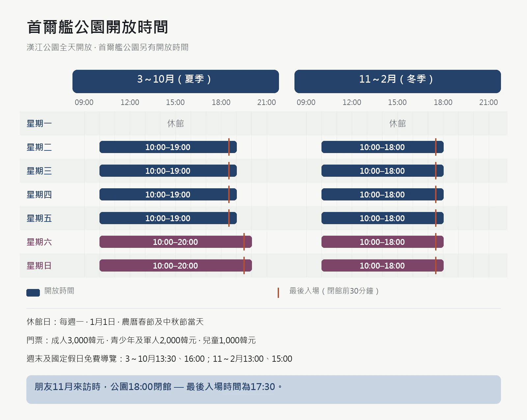
Task: Click Saturday's winter 10:00–18:00 bar
Action: point(382,242)
